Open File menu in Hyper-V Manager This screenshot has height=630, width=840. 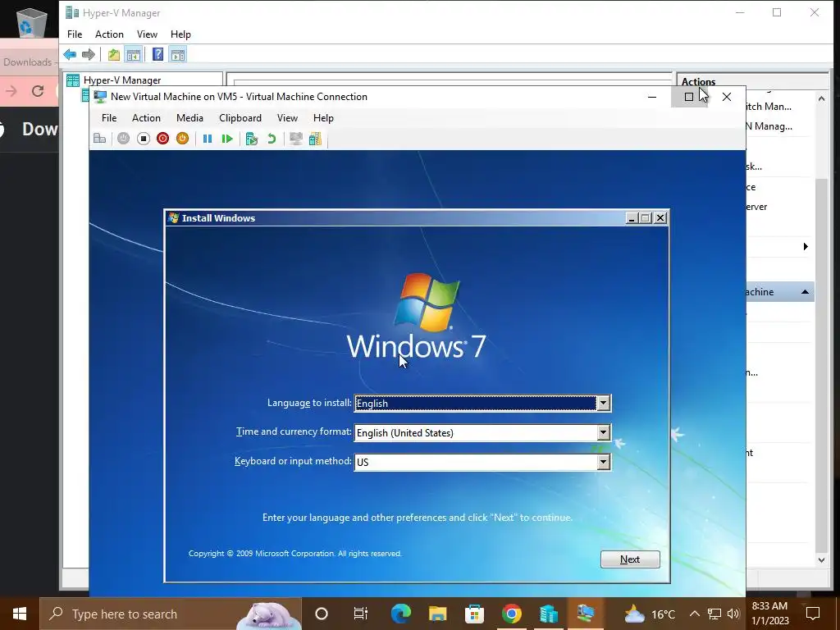coord(75,34)
